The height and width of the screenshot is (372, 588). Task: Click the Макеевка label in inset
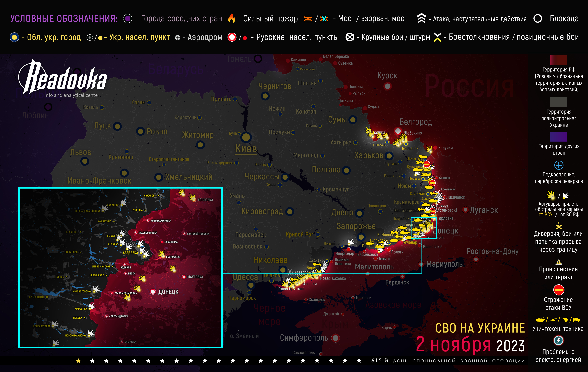(195, 277)
